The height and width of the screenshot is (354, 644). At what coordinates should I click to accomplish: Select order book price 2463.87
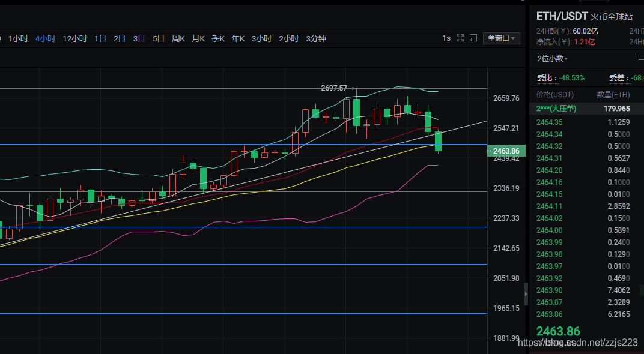[550, 302]
